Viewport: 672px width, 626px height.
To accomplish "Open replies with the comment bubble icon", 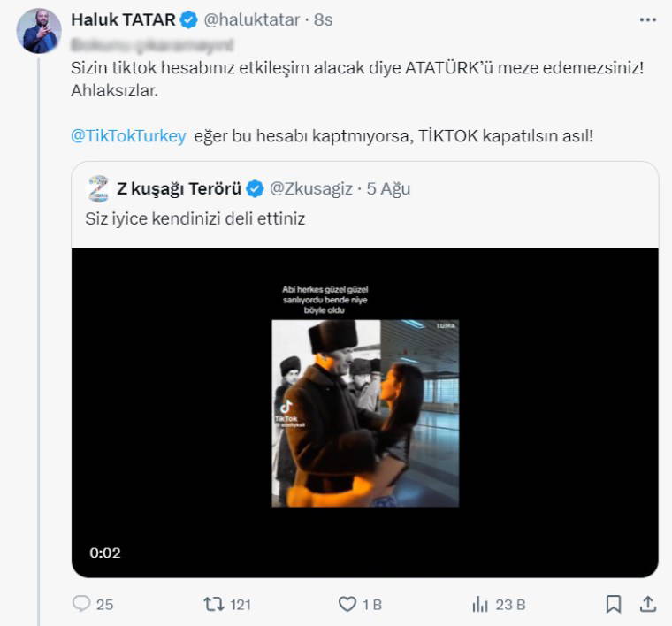I will point(82,605).
